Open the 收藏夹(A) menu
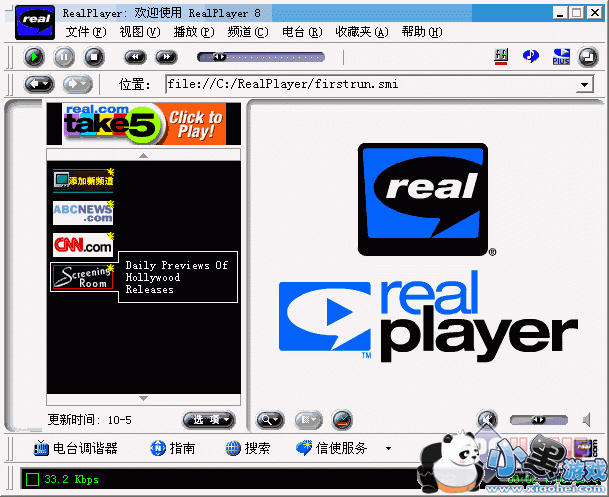Screen dimensions: 609x497 click(362, 31)
